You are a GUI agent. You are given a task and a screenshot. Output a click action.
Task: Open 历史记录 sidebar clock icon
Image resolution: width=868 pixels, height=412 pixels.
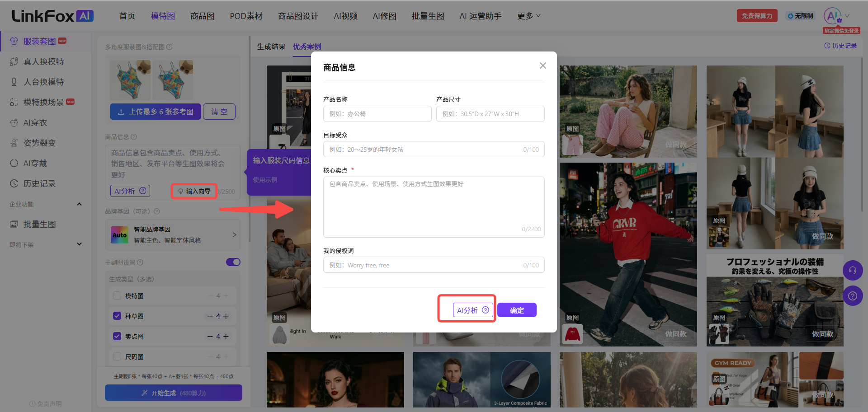14,183
